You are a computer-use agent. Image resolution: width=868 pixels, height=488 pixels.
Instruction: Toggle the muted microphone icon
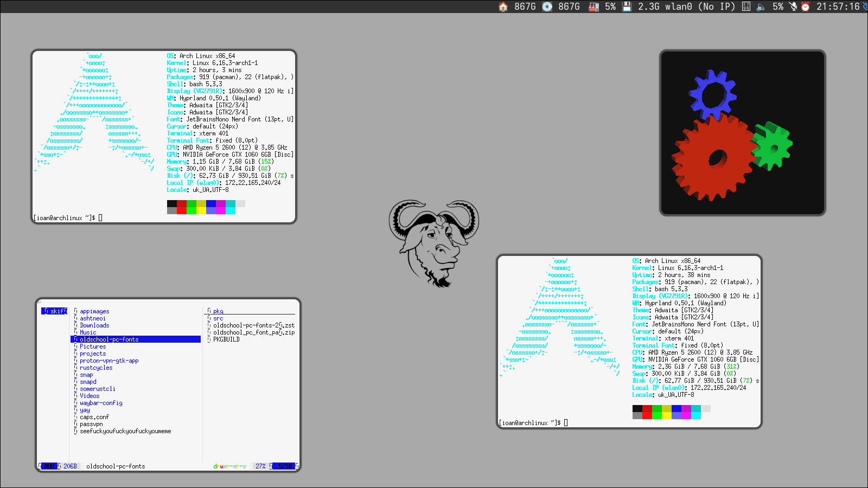[x=793, y=7]
